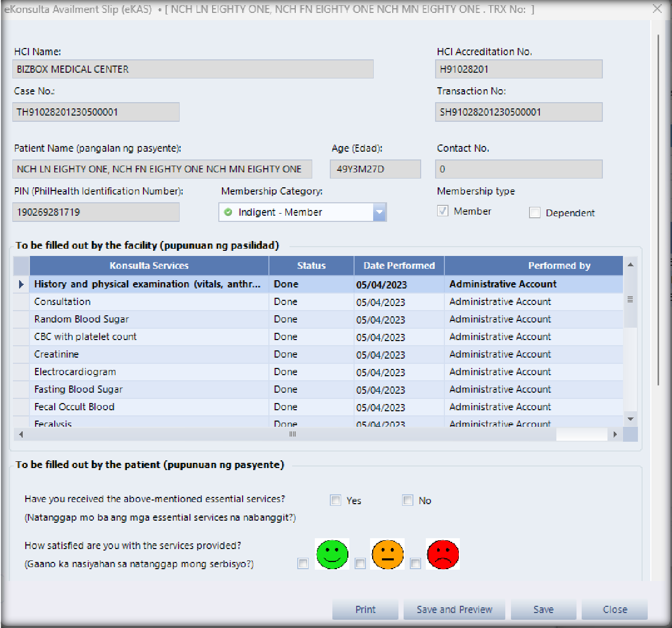Click the green happy smiley face

tap(332, 555)
